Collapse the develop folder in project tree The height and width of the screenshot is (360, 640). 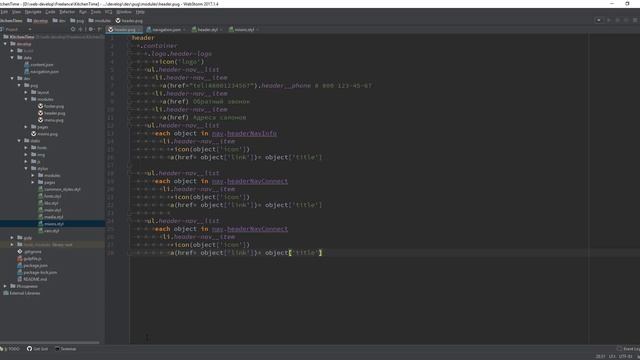[x=5, y=44]
